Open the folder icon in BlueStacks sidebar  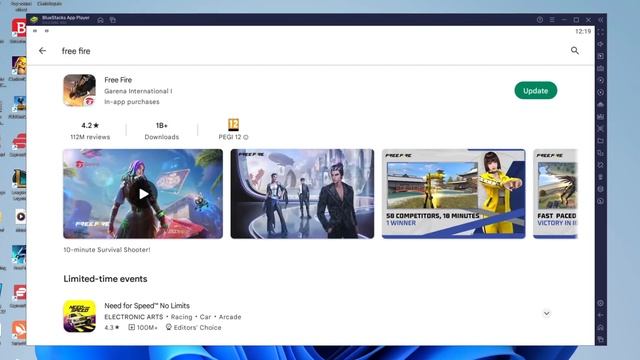coord(600,141)
